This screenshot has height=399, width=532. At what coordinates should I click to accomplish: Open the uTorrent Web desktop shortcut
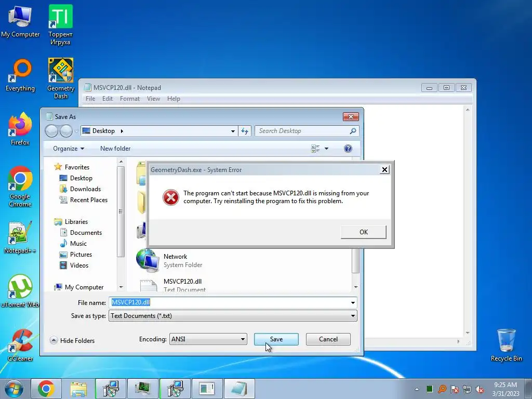click(20, 291)
